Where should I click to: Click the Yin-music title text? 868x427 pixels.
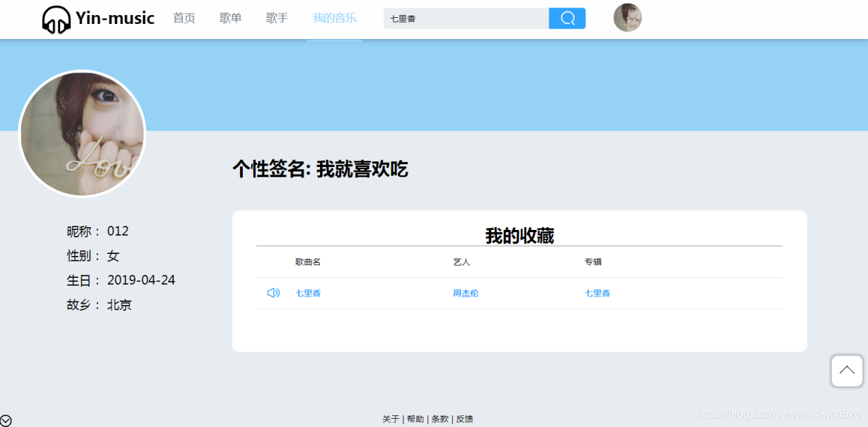click(x=115, y=18)
